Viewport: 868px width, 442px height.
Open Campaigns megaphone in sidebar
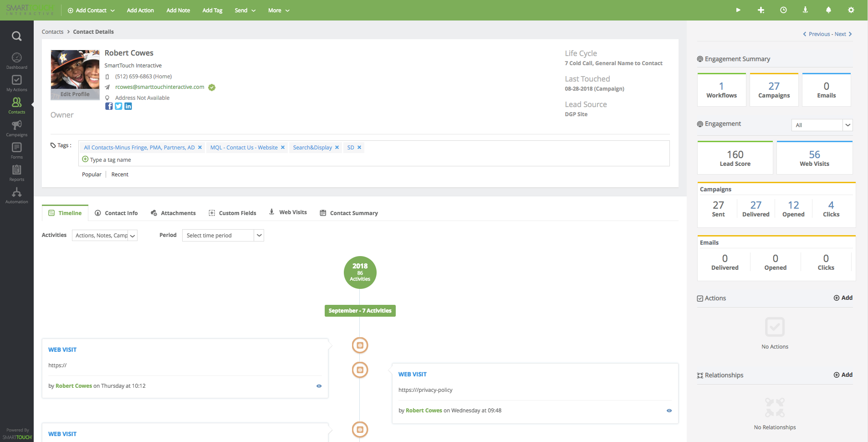coord(17,128)
